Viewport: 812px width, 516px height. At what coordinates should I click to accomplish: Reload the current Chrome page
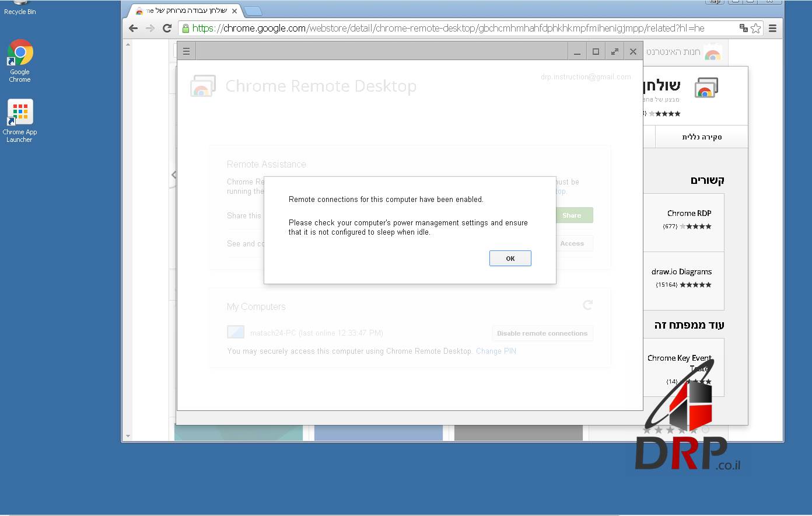(167, 28)
